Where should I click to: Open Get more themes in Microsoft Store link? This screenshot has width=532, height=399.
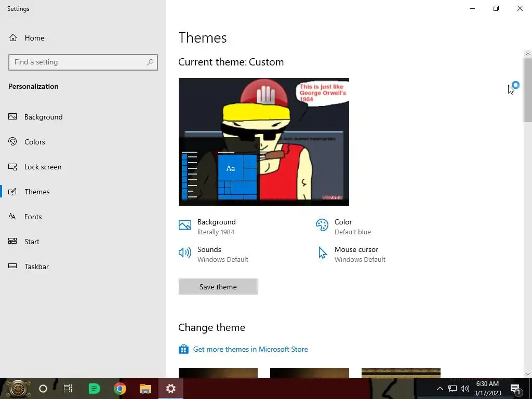pyautogui.click(x=250, y=349)
